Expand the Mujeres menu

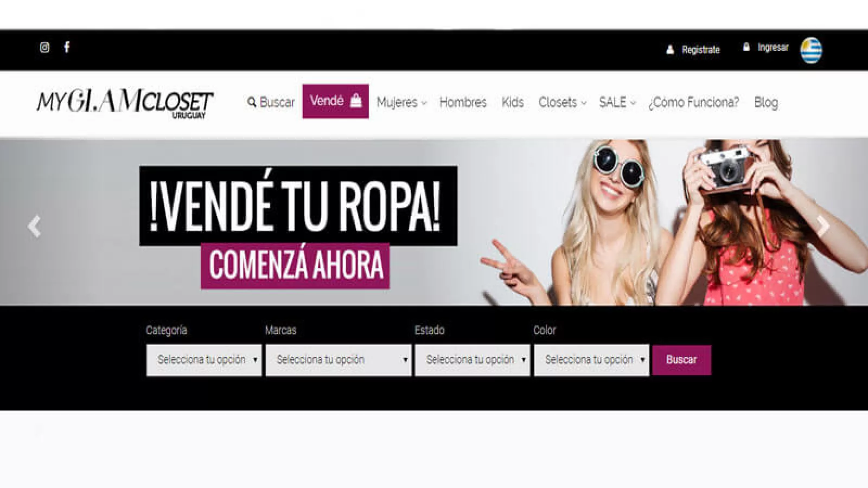pyautogui.click(x=401, y=102)
